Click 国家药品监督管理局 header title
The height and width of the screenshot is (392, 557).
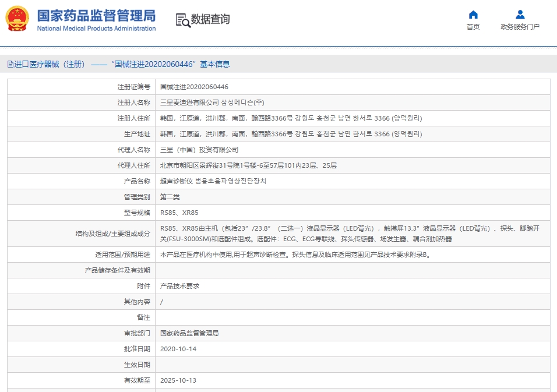(x=96, y=16)
